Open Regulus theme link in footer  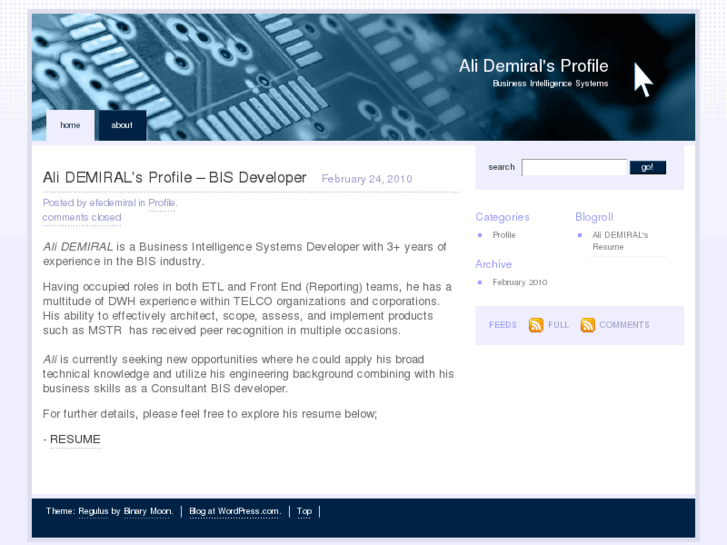(x=93, y=511)
